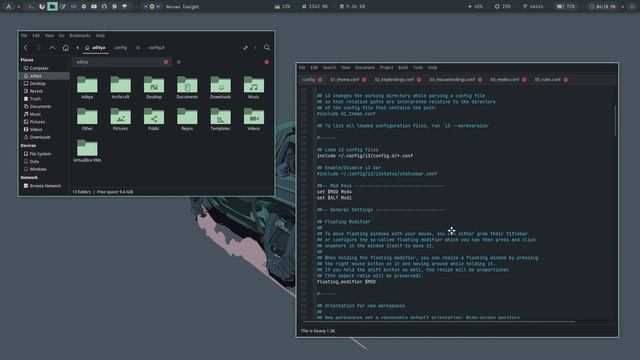Screen dimensions: 640x360
Task: Go forward in the file manager
Action: (39, 48)
